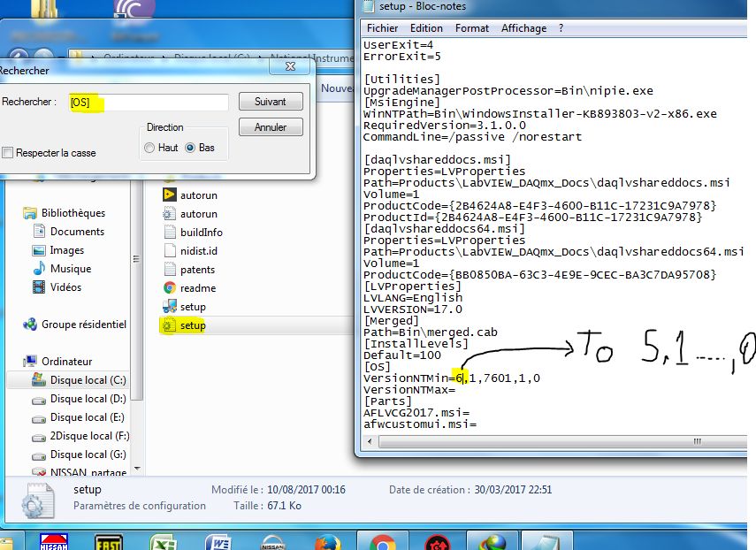Open the Format menu in Bloc-notes
Image resolution: width=756 pixels, height=550 pixels.
tap(472, 28)
